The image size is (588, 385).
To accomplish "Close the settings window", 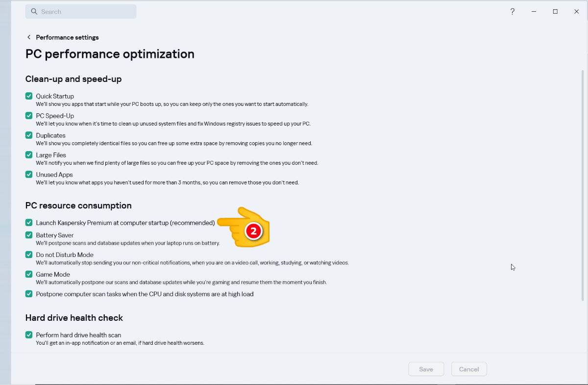I will point(576,12).
